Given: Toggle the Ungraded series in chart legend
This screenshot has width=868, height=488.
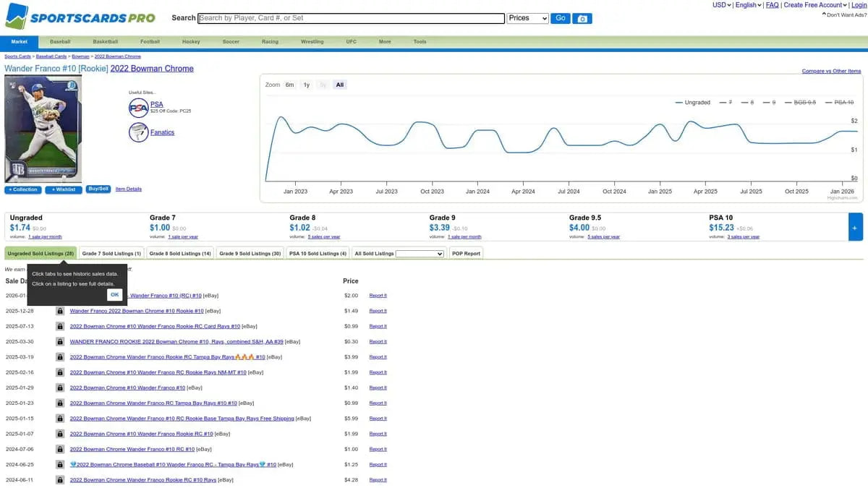Looking at the screenshot, I should 693,103.
